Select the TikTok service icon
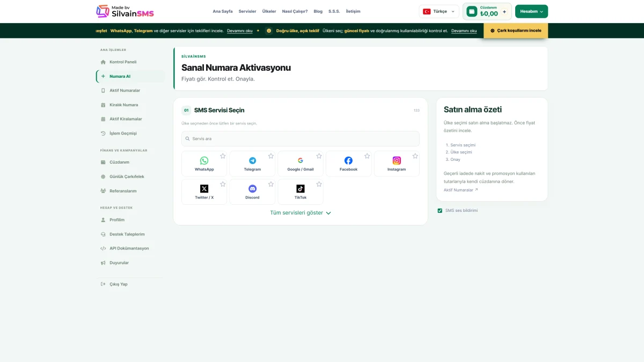 [301, 189]
